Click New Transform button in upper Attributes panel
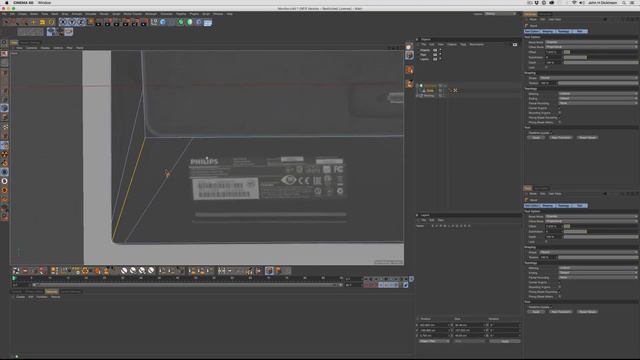This screenshot has width=640, height=360. tap(560, 138)
